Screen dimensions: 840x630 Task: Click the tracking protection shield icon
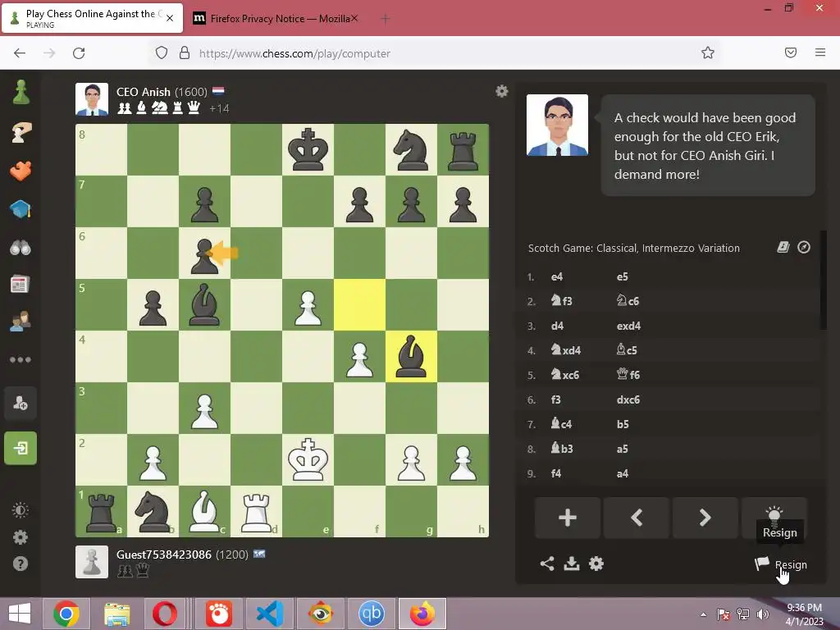point(162,52)
